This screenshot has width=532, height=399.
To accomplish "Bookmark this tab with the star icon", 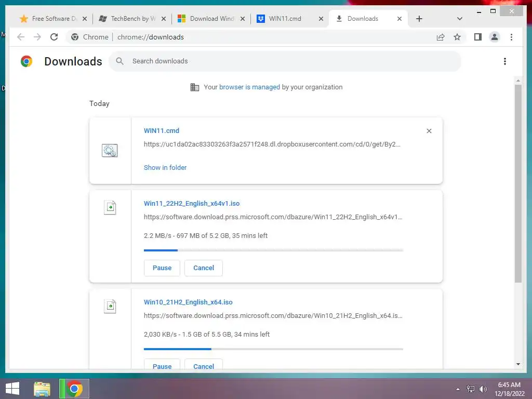I will click(x=457, y=37).
